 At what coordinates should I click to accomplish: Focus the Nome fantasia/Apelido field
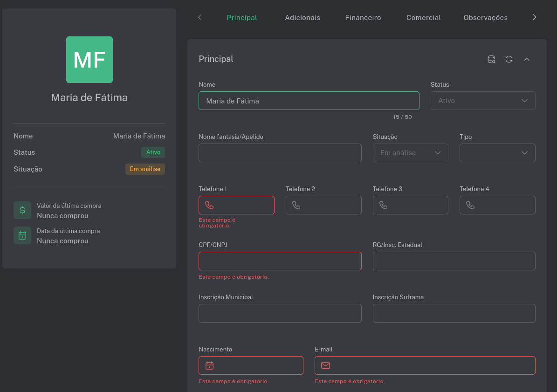point(280,153)
